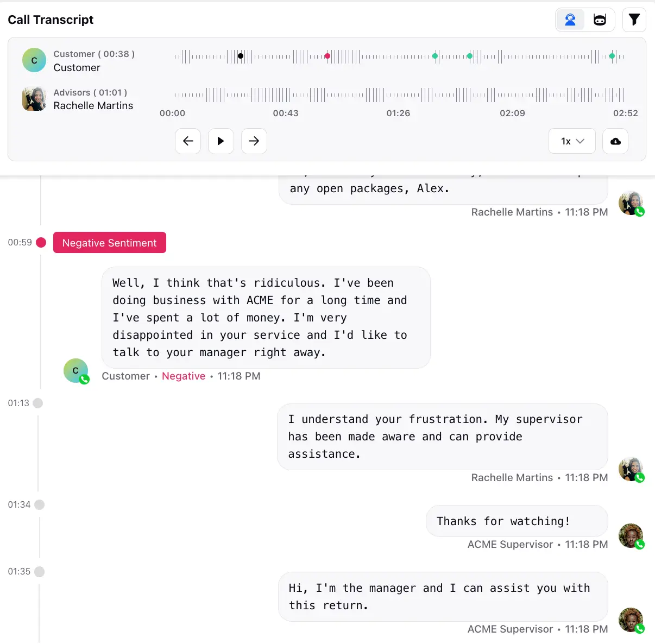Screen dimensions: 655x644
Task: Switch to the bot view toggle icon
Action: [600, 20]
